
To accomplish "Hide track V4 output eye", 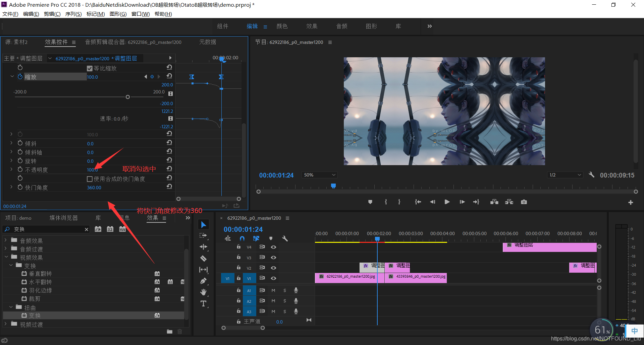I will click(x=274, y=247).
